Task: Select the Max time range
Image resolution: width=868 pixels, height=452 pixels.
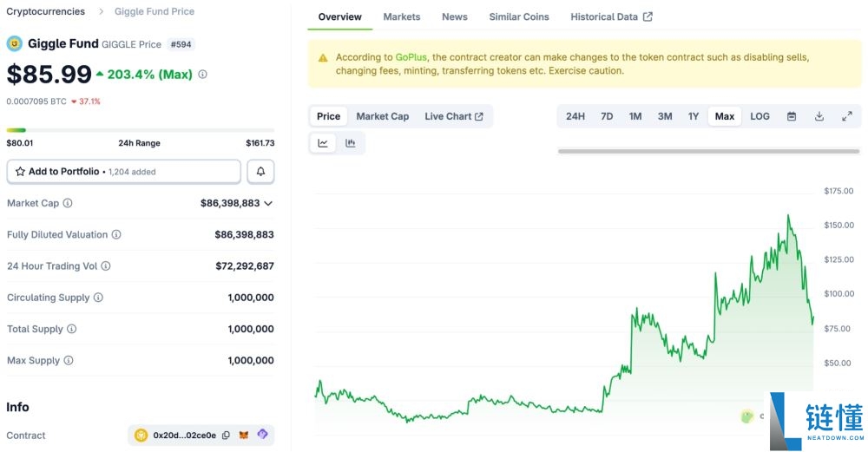Action: click(x=725, y=116)
